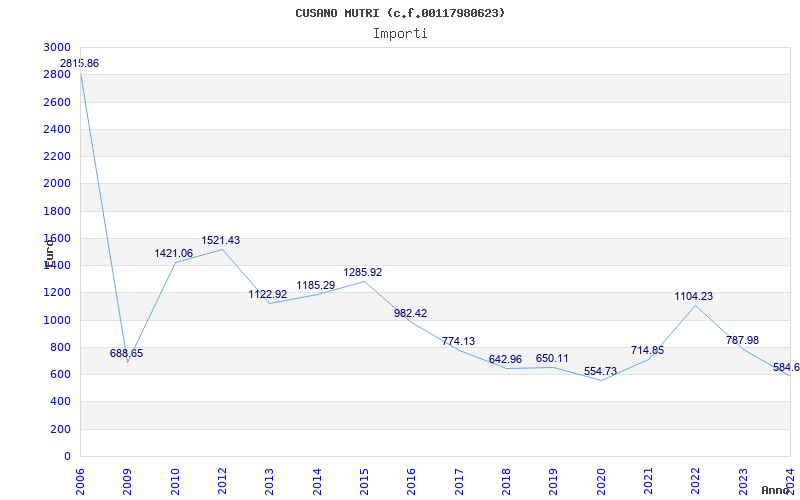The height and width of the screenshot is (500, 800).
Task: Select y-axis tick 2600
Action: [57, 102]
